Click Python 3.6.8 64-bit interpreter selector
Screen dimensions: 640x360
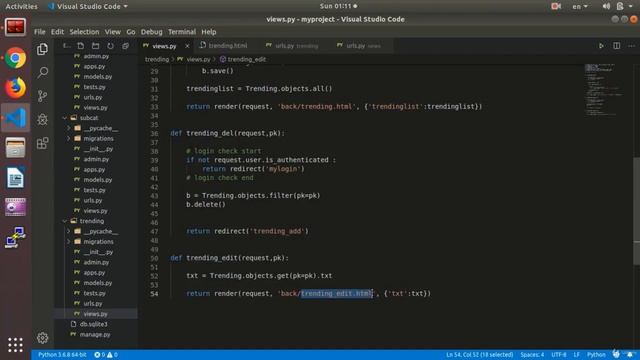[62, 355]
